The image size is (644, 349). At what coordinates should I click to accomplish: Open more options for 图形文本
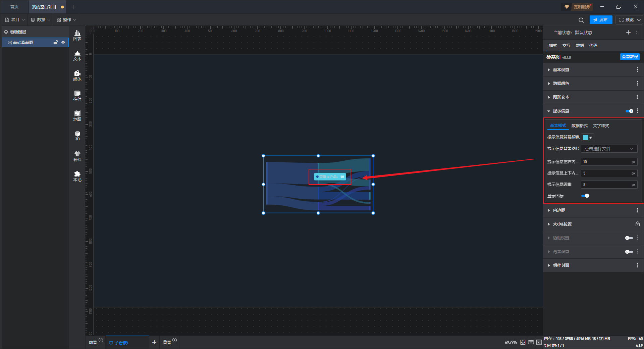pos(637,97)
